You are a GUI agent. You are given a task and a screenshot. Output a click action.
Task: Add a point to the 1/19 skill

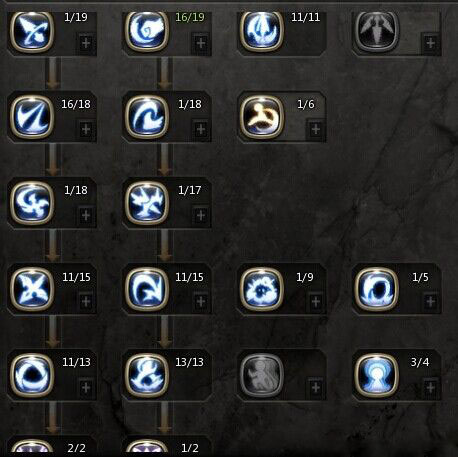pos(86,43)
